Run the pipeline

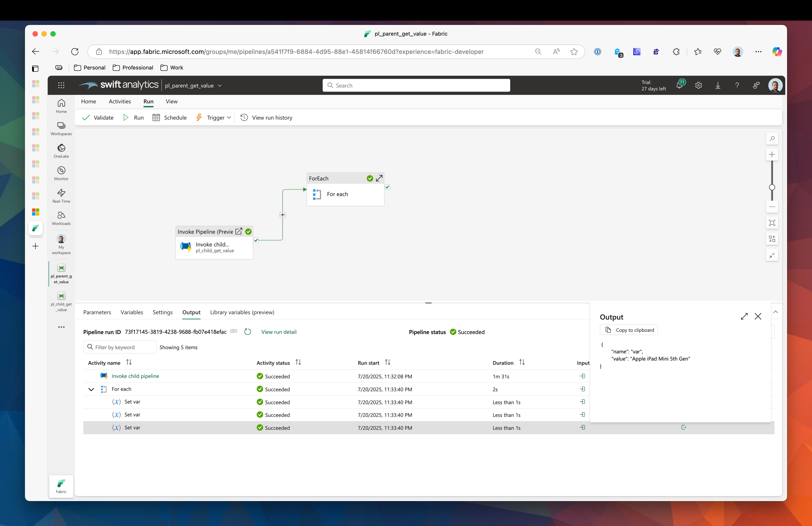tap(133, 118)
